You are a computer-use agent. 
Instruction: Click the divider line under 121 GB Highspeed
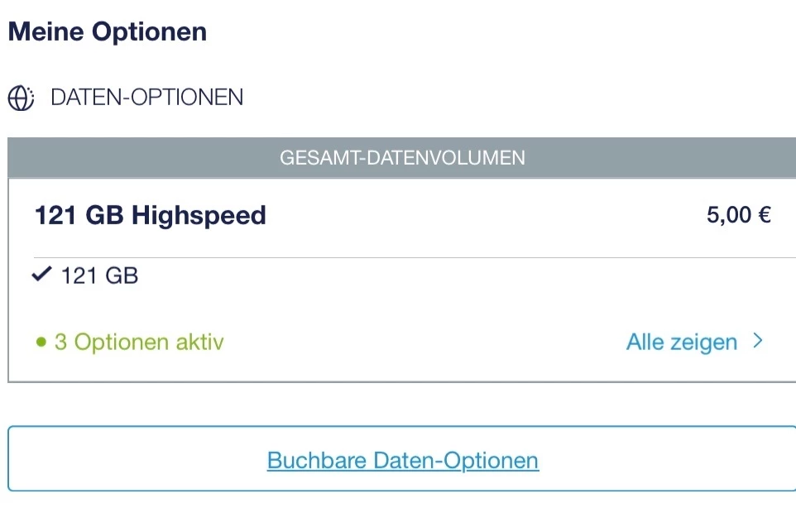[x=402, y=257]
